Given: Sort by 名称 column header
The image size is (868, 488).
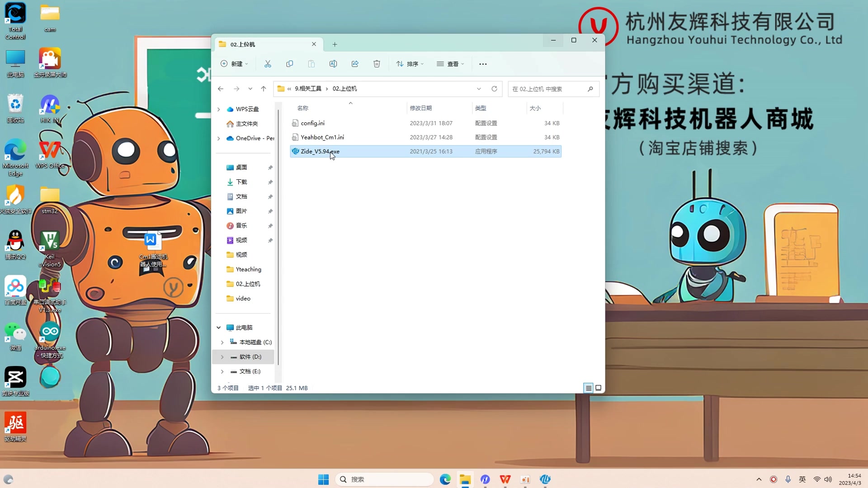Looking at the screenshot, I should 303,108.
